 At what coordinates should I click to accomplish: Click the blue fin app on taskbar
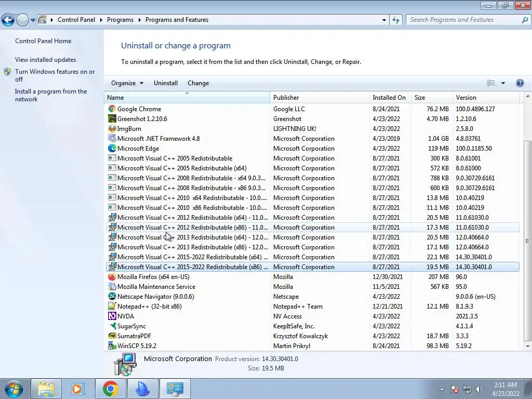142,389
